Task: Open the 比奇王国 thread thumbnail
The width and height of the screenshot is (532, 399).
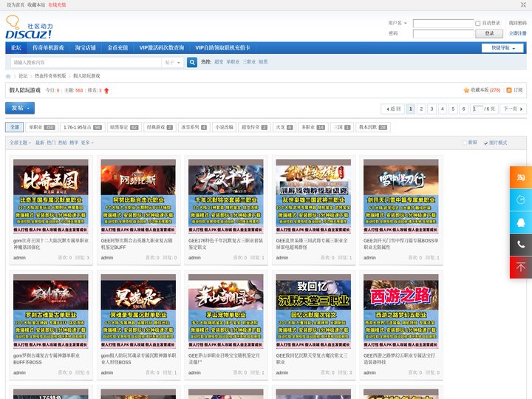Action: click(51, 197)
